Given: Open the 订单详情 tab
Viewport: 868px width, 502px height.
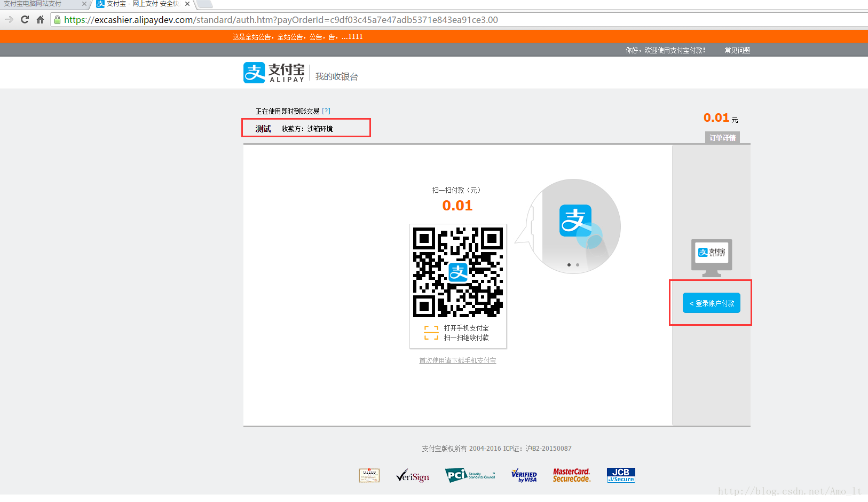Looking at the screenshot, I should click(x=722, y=138).
